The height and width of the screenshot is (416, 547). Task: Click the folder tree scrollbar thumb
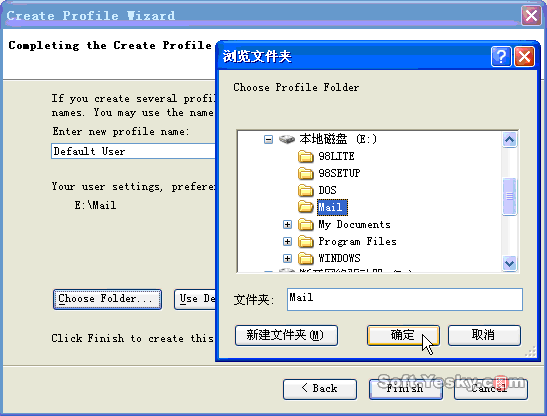tap(509, 196)
